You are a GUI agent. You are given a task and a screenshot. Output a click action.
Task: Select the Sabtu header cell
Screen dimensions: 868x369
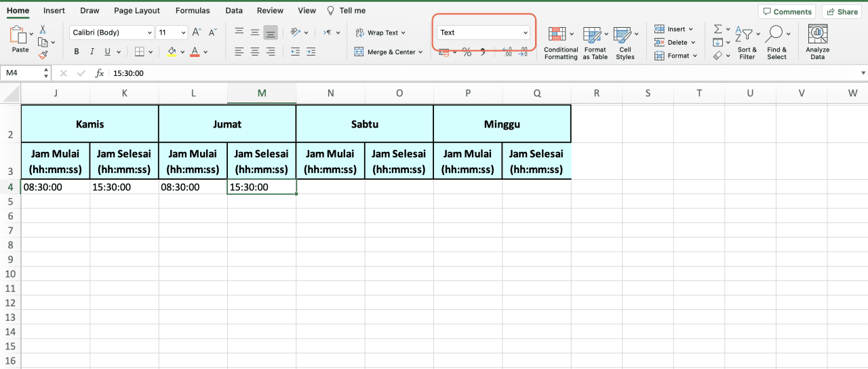point(365,123)
